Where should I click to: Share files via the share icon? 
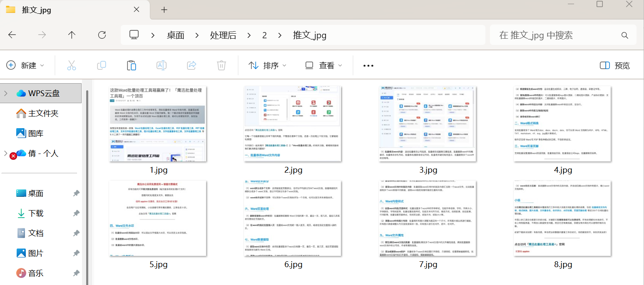pos(191,65)
